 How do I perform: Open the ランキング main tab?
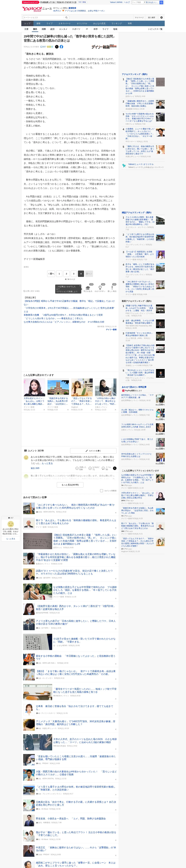pos(116,24)
